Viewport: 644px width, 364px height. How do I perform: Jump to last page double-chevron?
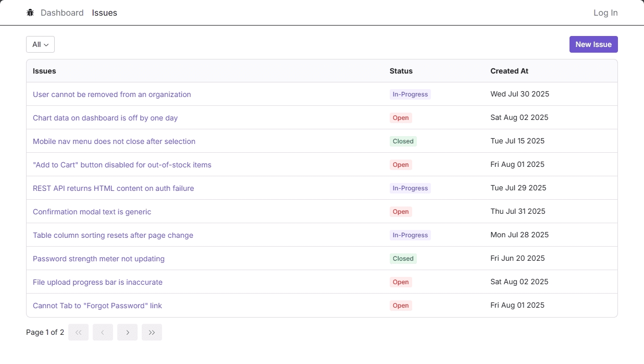coord(152,332)
